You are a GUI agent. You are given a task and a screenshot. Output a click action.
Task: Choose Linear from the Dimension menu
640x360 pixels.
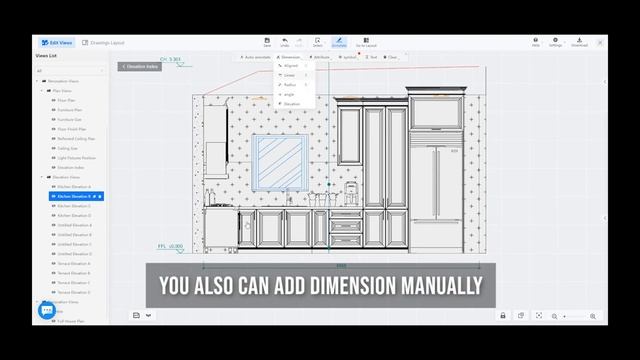click(x=294, y=75)
